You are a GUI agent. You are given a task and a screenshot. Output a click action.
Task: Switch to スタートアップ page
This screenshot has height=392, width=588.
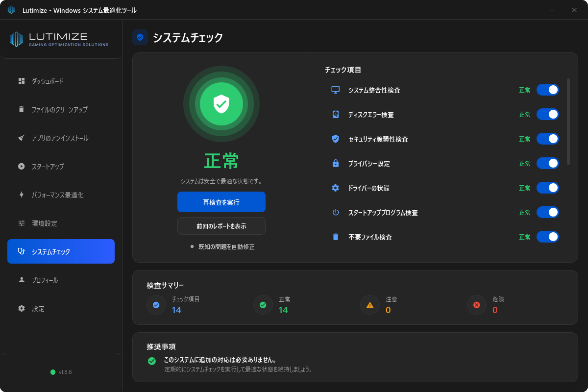click(61, 166)
